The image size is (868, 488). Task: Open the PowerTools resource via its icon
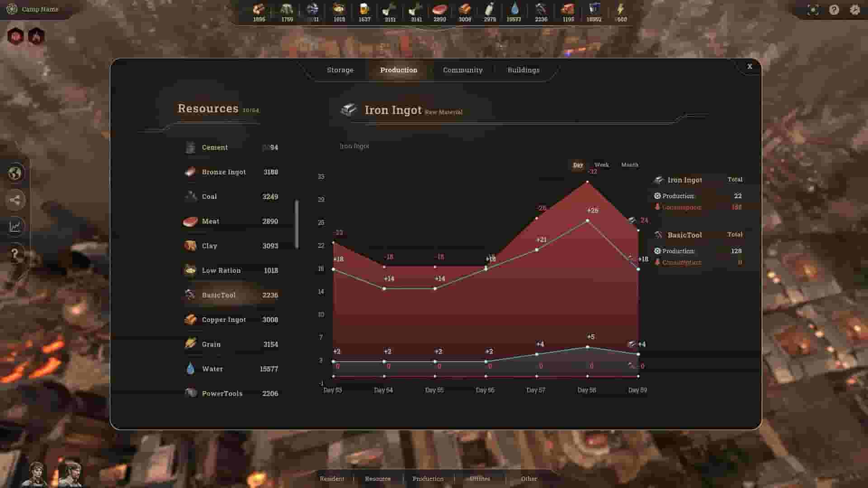190,394
